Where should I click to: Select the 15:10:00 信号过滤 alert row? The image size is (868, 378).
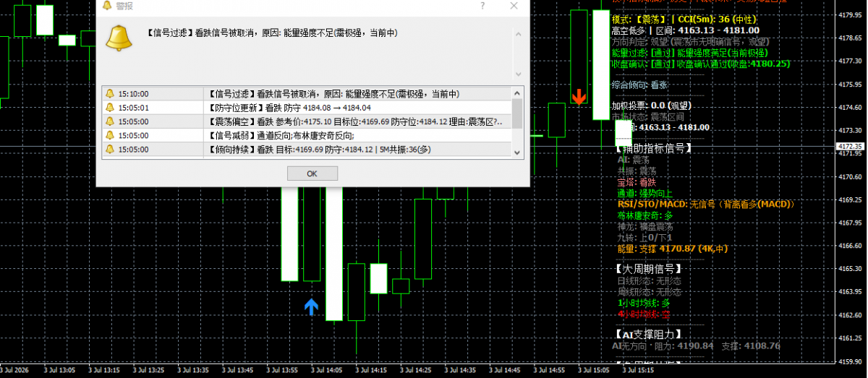(x=307, y=94)
